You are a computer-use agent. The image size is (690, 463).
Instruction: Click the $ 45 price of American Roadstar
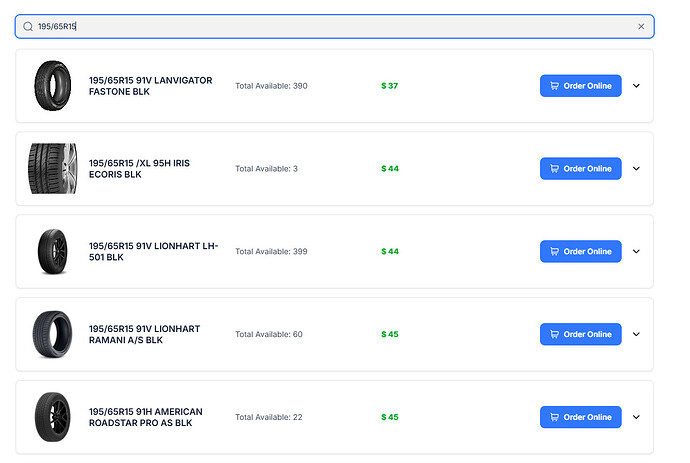pos(390,417)
